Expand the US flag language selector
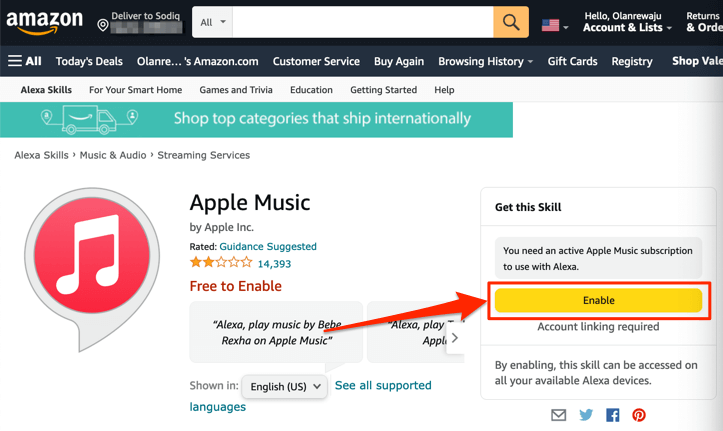The width and height of the screenshot is (723, 431). (x=554, y=25)
